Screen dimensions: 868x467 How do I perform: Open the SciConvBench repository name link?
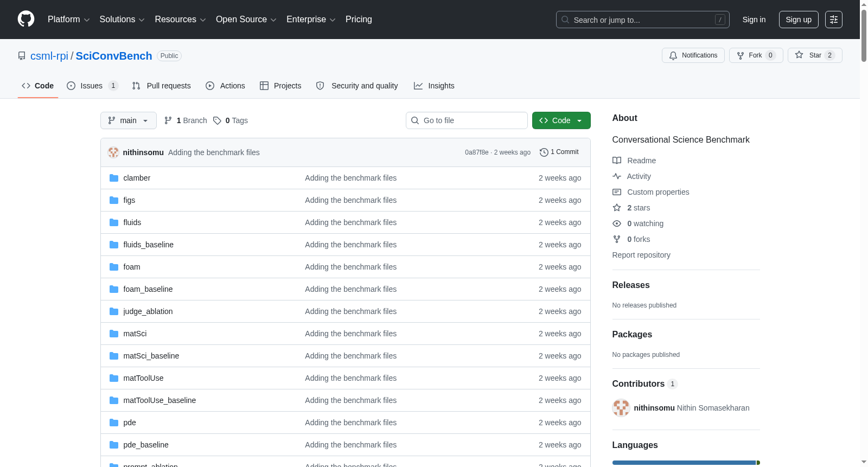(114, 56)
